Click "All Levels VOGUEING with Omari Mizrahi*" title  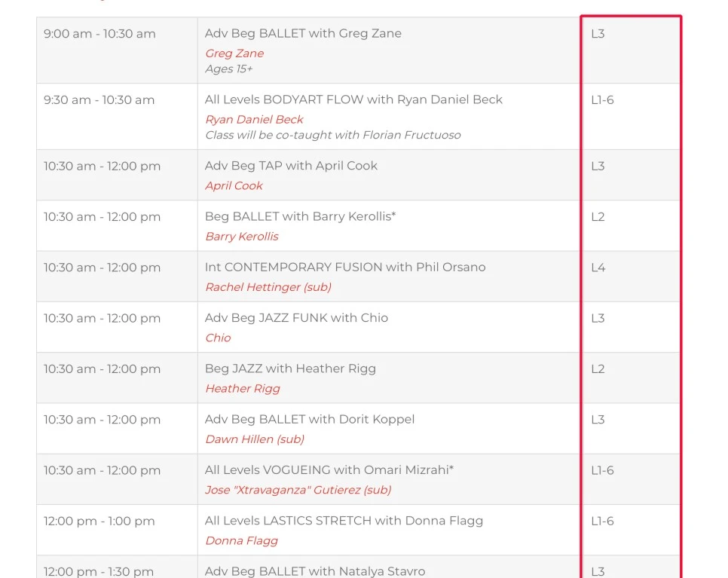(329, 469)
